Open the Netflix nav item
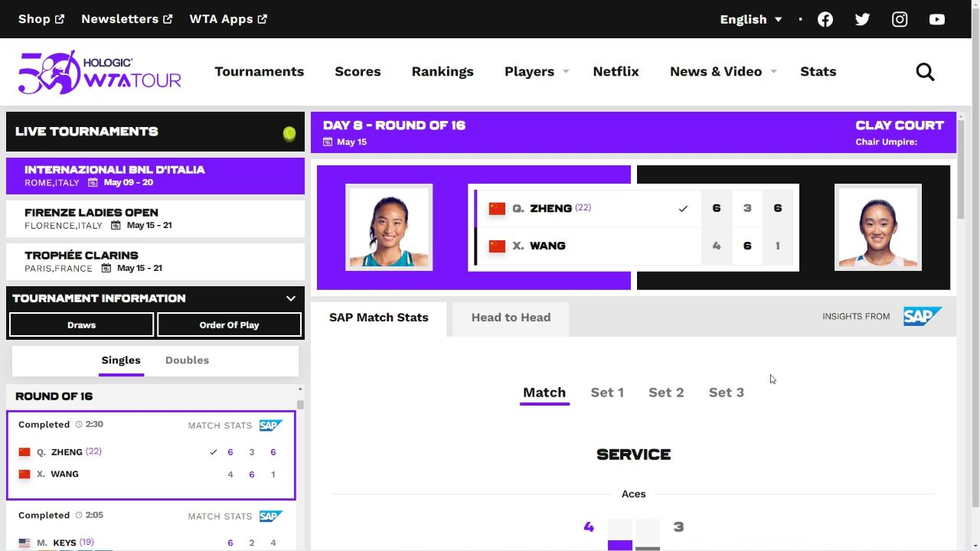 pyautogui.click(x=616, y=71)
